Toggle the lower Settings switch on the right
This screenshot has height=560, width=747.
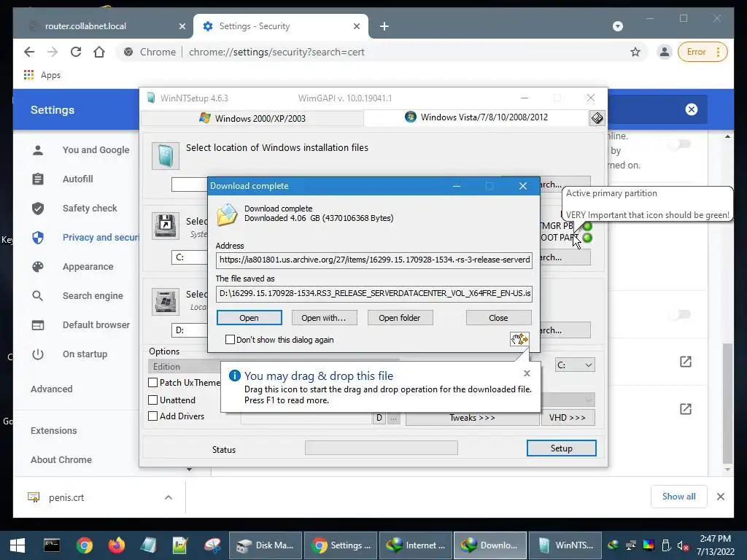(679, 314)
